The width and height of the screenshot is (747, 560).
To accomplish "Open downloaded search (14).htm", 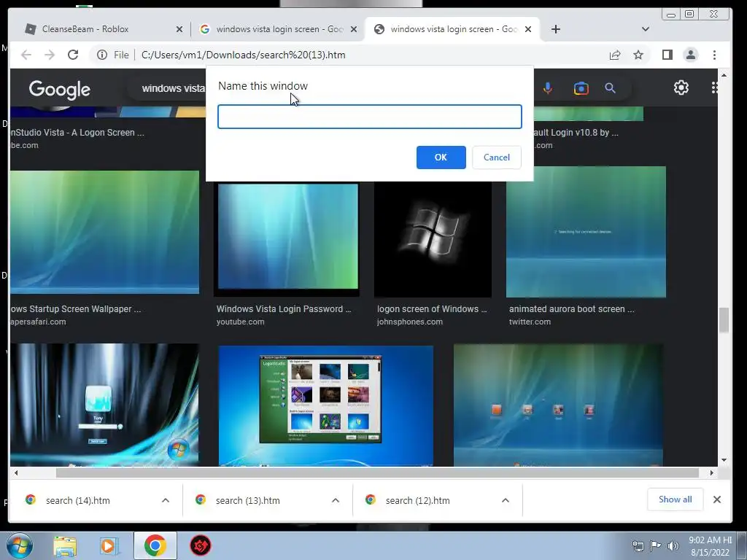I will [x=77, y=500].
